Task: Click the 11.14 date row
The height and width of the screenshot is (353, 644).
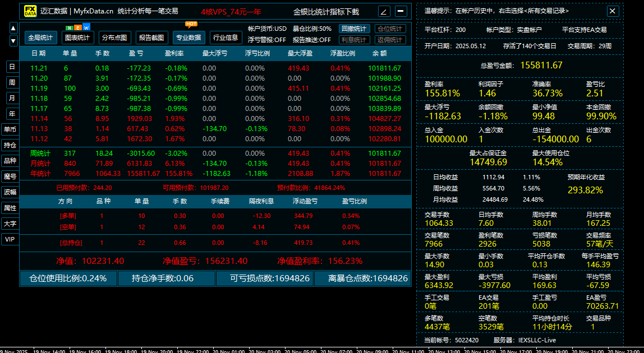Action: click(x=215, y=119)
